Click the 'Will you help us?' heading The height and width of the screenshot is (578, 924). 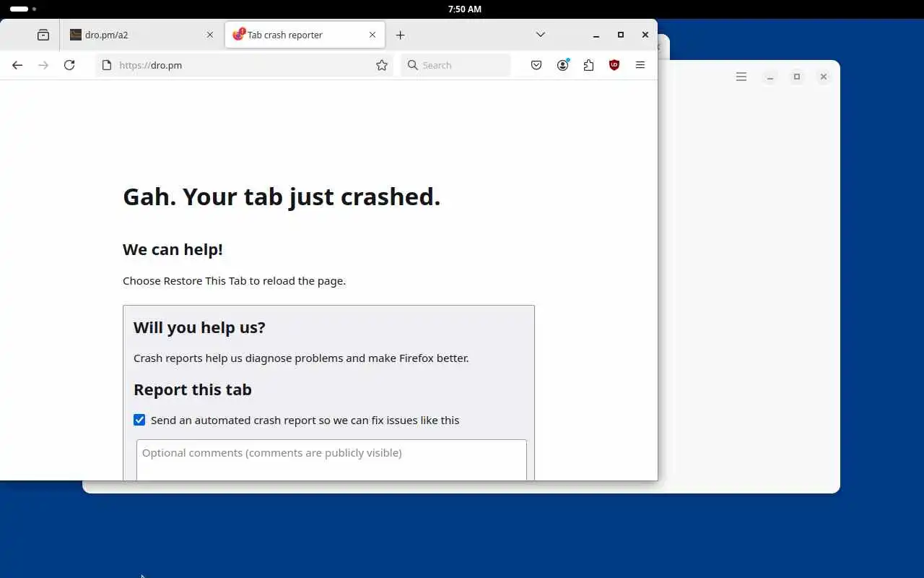(199, 327)
